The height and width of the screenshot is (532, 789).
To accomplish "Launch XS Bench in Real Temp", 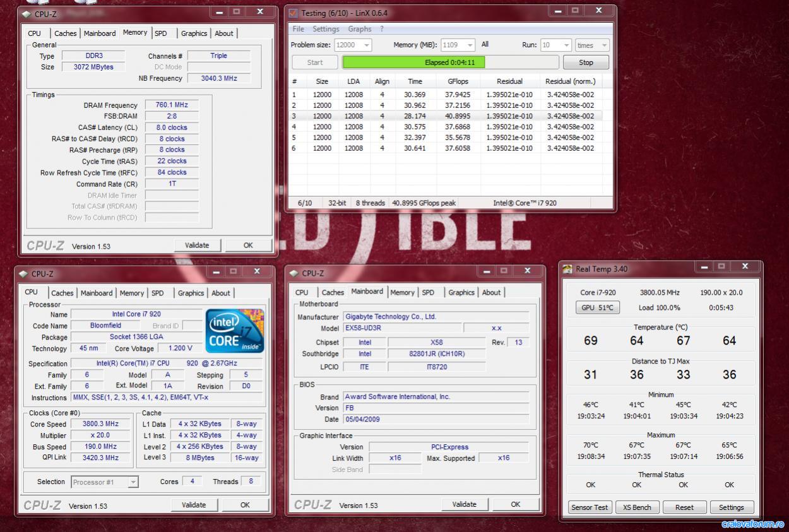I will (637, 507).
